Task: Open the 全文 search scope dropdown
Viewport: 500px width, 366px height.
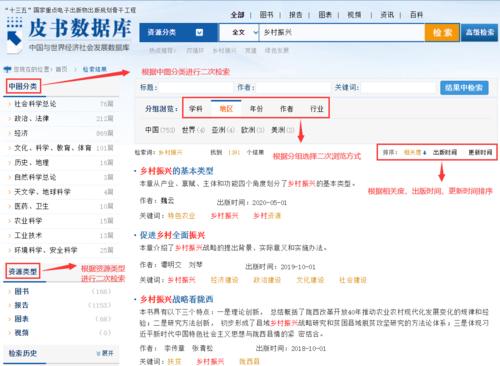Action: point(239,32)
